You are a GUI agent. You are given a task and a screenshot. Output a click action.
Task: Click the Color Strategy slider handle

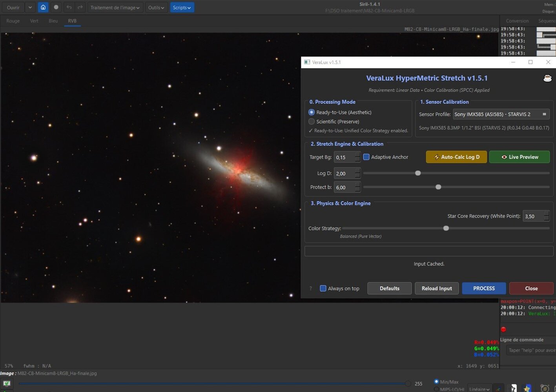click(446, 228)
